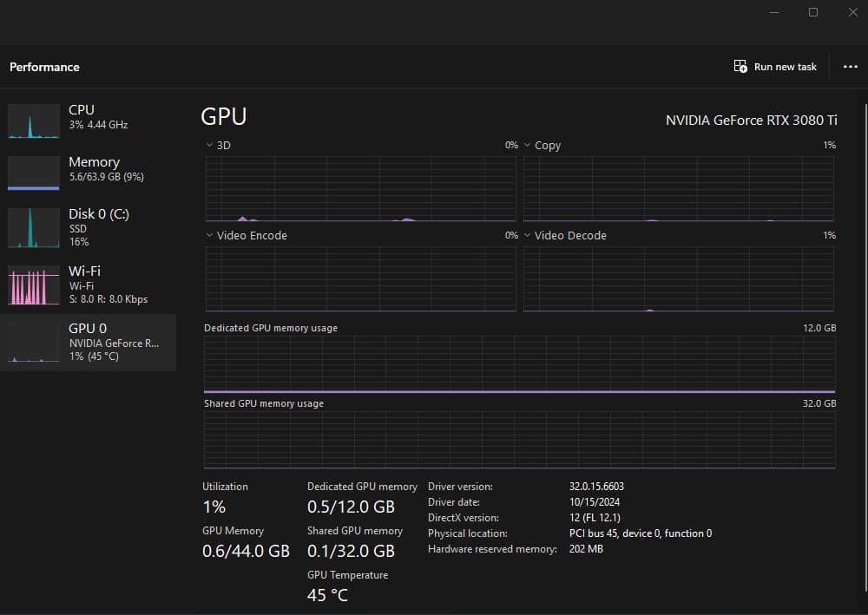Click the 3D utilization graph
868x615 pixels.
[361, 188]
